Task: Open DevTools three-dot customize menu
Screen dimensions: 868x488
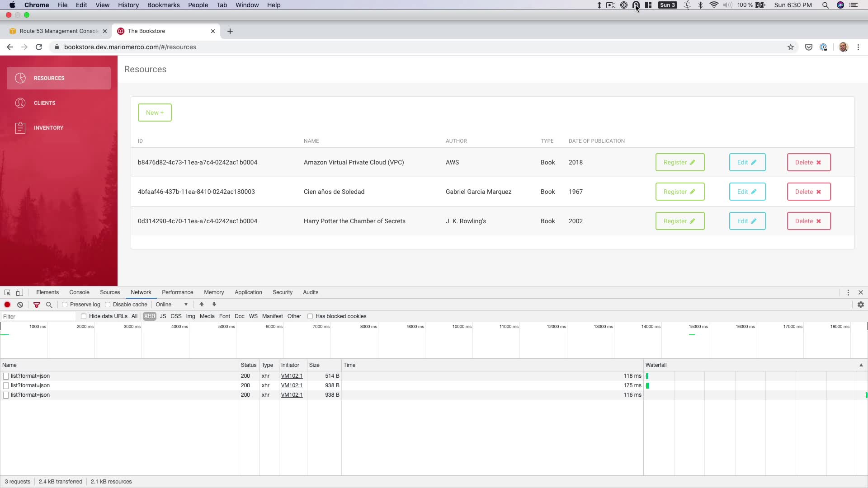Action: pos(848,292)
